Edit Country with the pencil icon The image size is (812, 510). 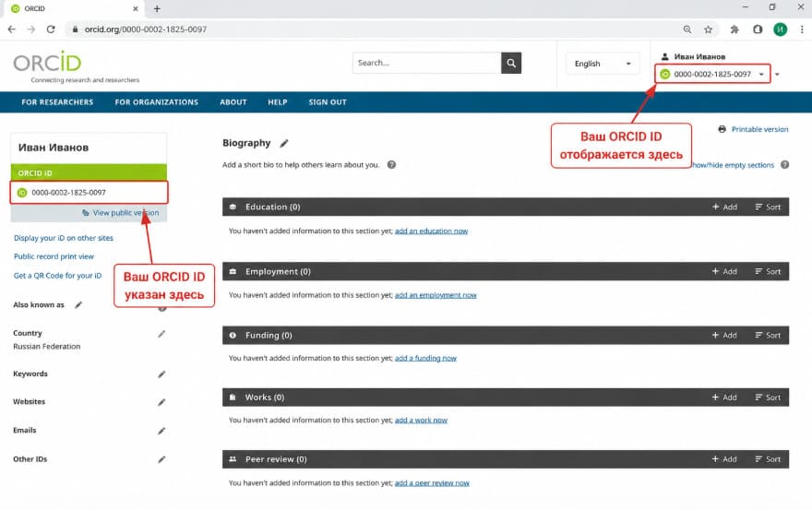coord(161,334)
